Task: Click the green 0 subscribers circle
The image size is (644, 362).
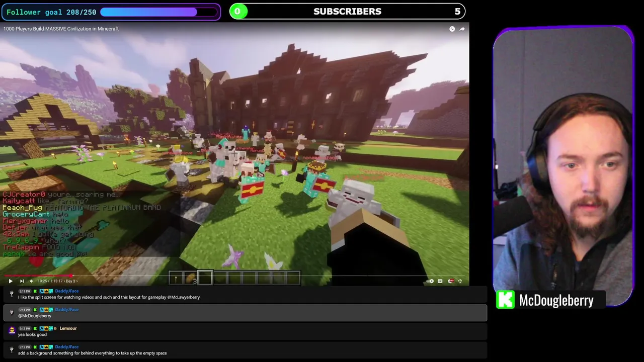Action: [x=237, y=12]
